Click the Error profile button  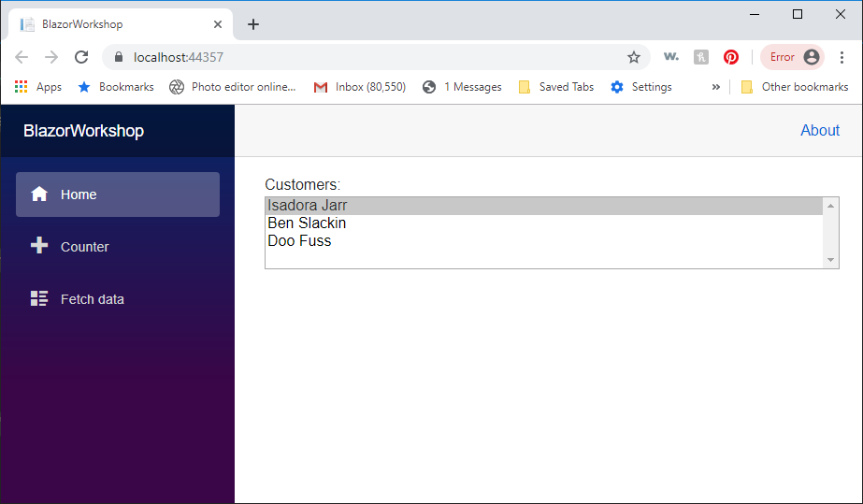pyautogui.click(x=792, y=57)
